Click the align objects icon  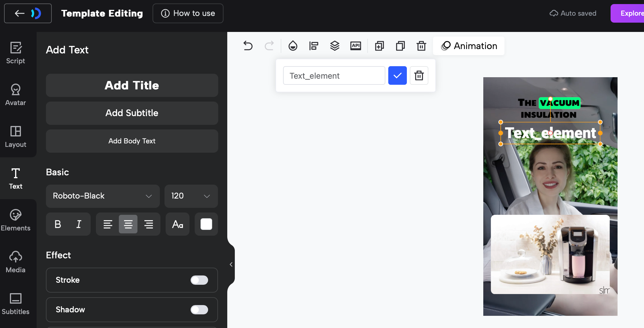[314, 46]
